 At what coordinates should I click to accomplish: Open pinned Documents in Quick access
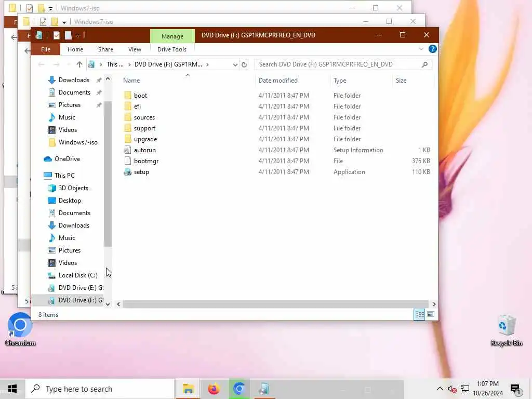click(74, 92)
